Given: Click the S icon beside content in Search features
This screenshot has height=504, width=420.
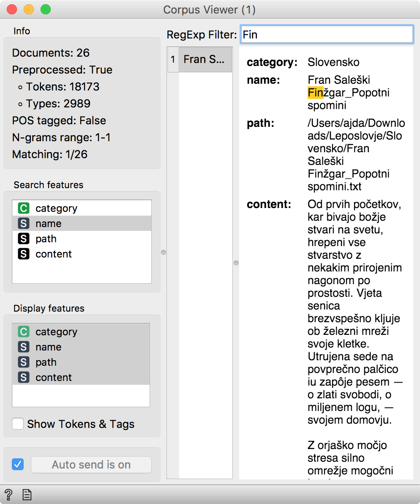Looking at the screenshot, I should pyautogui.click(x=24, y=254).
